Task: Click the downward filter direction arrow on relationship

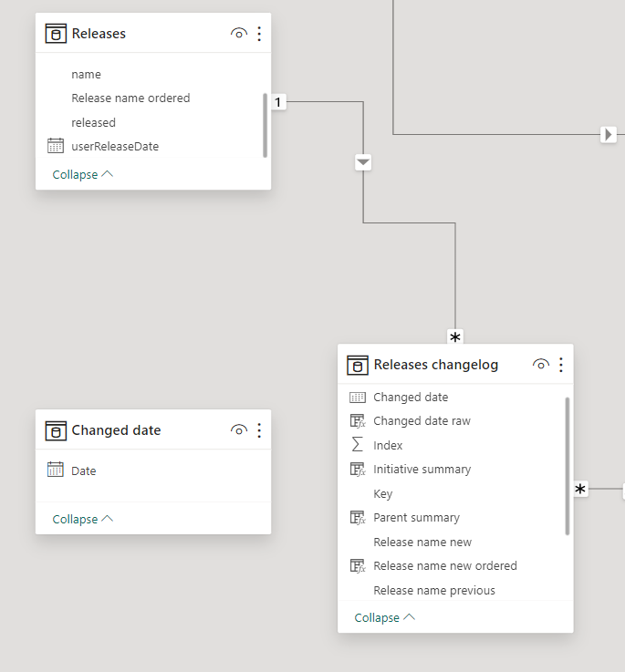Action: point(363,162)
